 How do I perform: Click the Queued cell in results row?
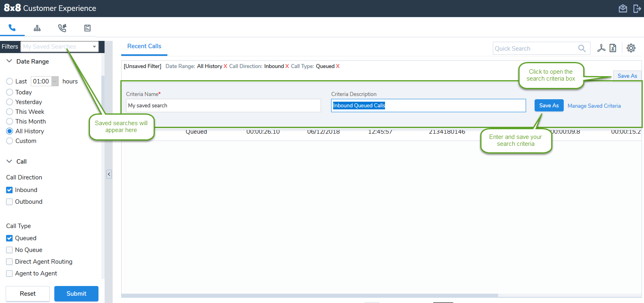pyautogui.click(x=196, y=132)
